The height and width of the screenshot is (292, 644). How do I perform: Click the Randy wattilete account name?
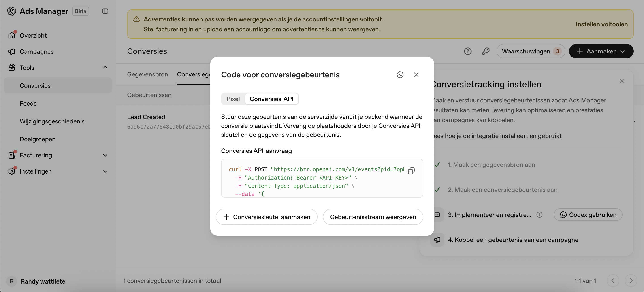pyautogui.click(x=43, y=281)
